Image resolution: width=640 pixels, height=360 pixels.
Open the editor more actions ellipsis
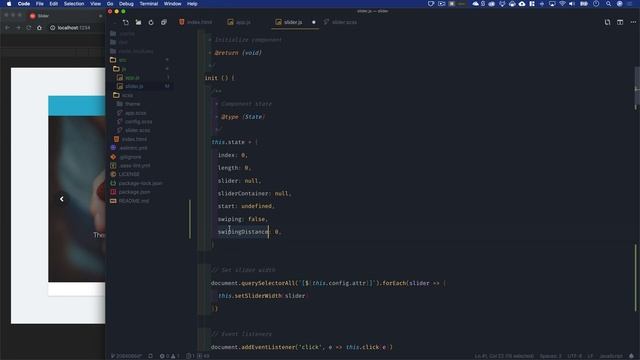pyautogui.click(x=633, y=22)
